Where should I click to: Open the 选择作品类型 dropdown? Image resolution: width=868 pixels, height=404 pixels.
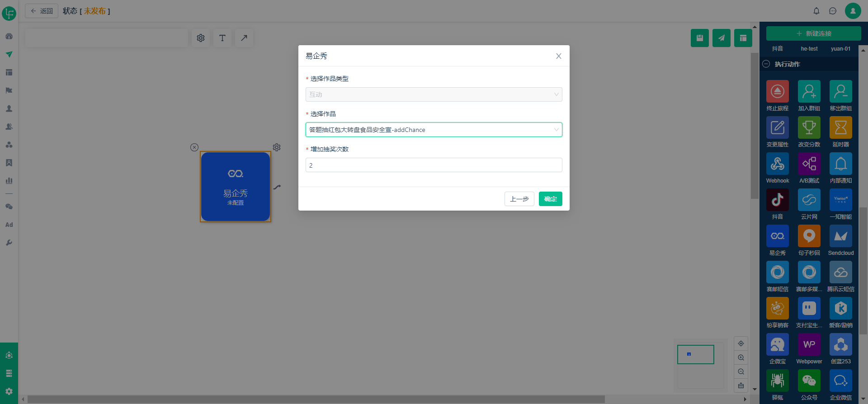click(434, 94)
